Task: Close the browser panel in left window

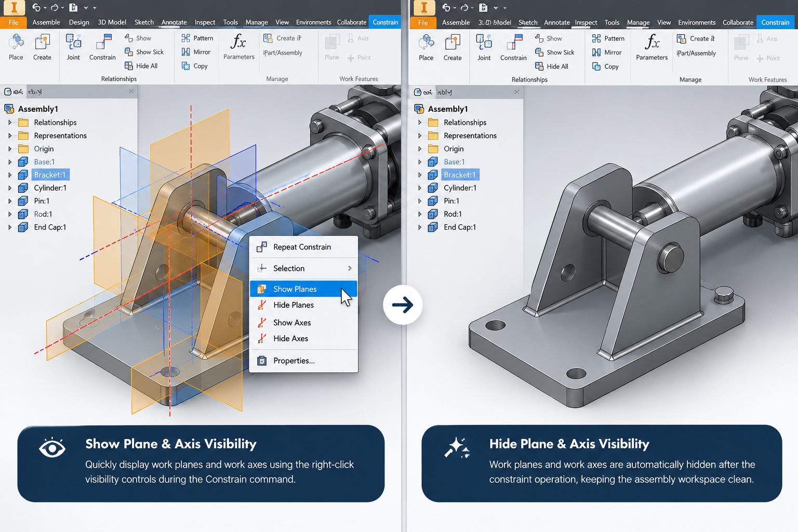Action: tap(131, 91)
